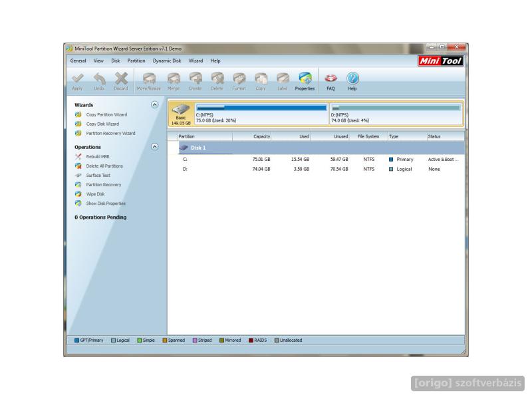Click the green Simple legend swatch

(x=140, y=340)
